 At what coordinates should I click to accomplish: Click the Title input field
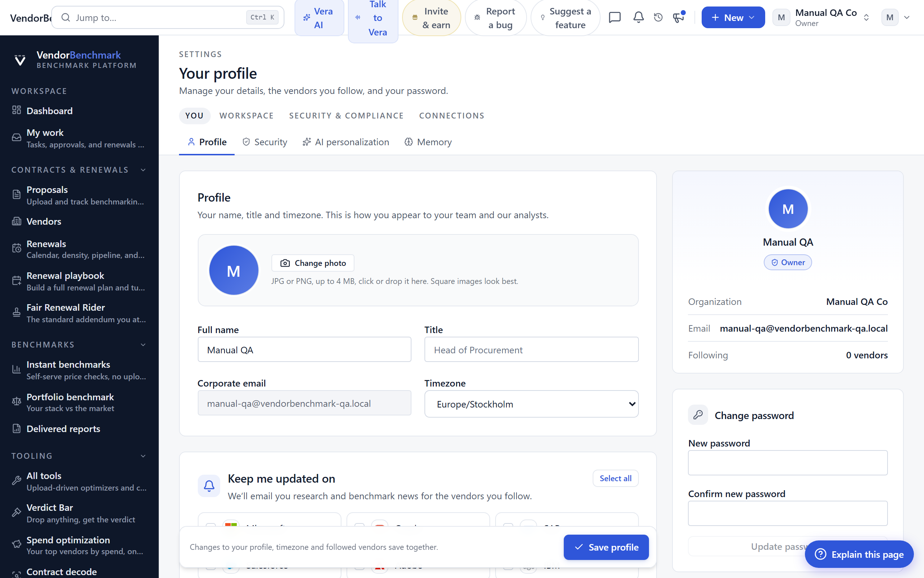click(531, 350)
